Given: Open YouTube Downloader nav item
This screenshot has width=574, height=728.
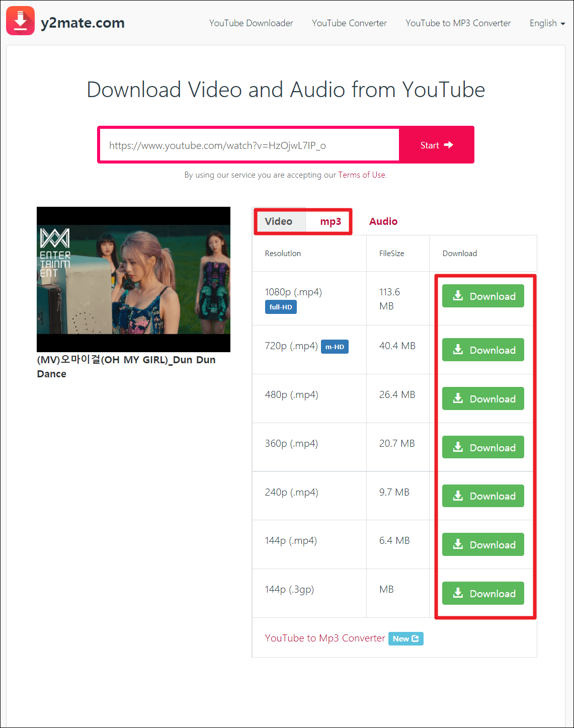Looking at the screenshot, I should click(251, 23).
